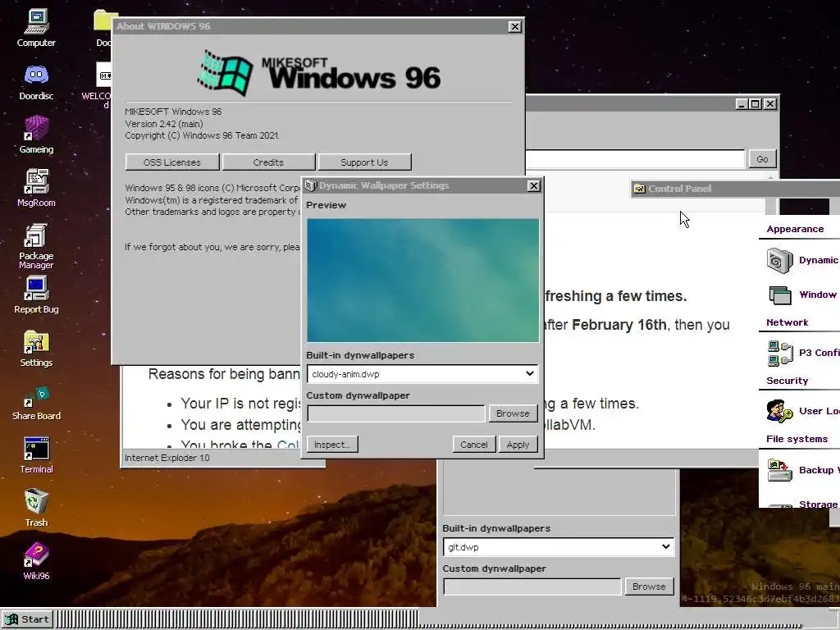Click the Security heading in Control Panel
Screen dimensions: 840x630
787,381
